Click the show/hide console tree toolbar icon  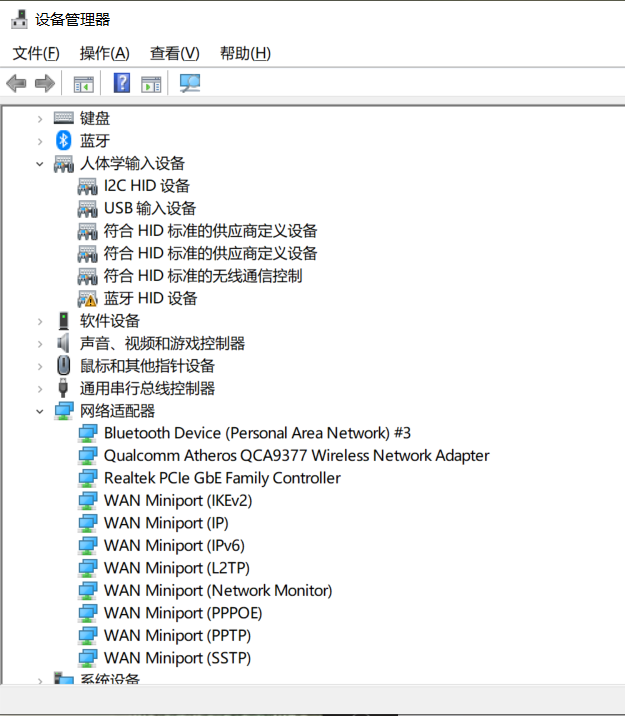click(x=84, y=84)
